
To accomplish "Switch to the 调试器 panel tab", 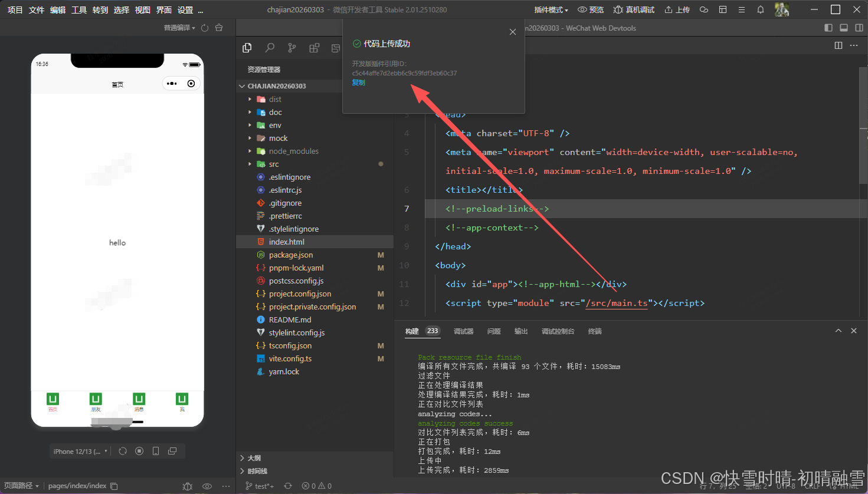I will click(x=464, y=331).
